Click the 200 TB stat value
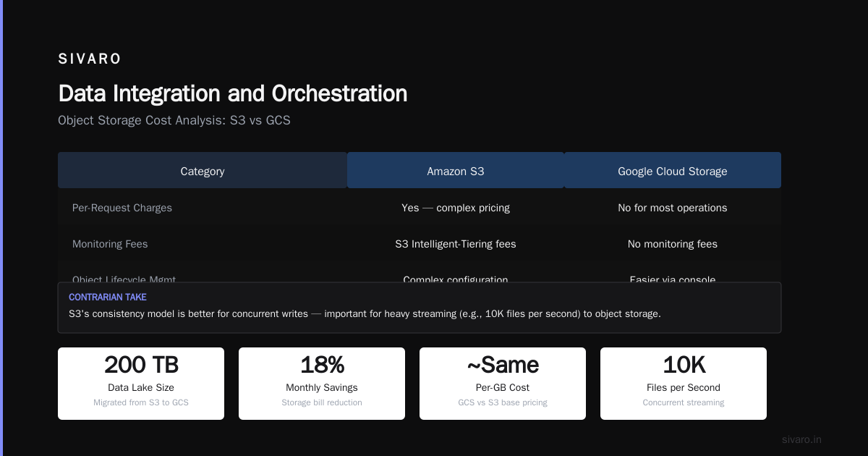Screen dimensions: 868x456 [x=141, y=365]
